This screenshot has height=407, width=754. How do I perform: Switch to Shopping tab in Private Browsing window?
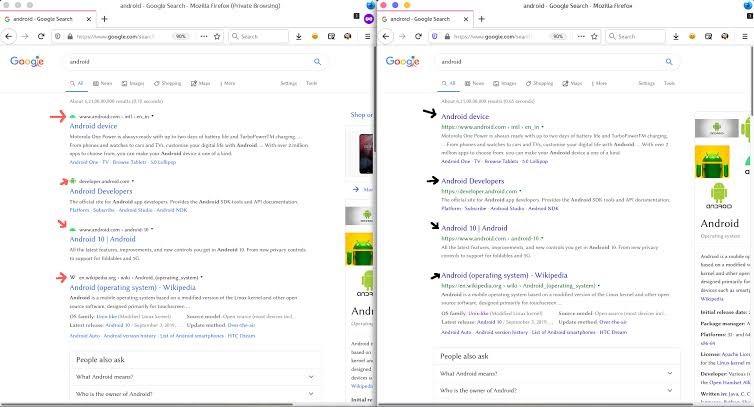[x=167, y=83]
